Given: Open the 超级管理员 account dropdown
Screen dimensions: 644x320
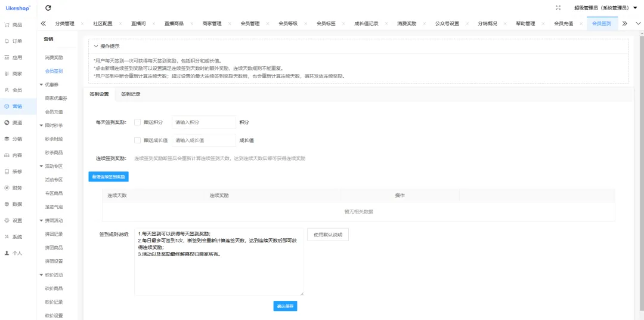Looking at the screenshot, I should [605, 8].
